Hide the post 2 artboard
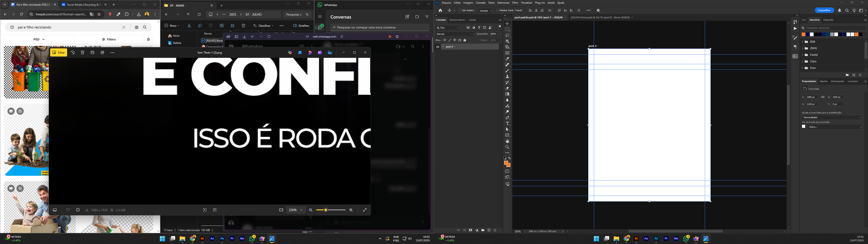The height and width of the screenshot is (244, 868). [x=438, y=47]
